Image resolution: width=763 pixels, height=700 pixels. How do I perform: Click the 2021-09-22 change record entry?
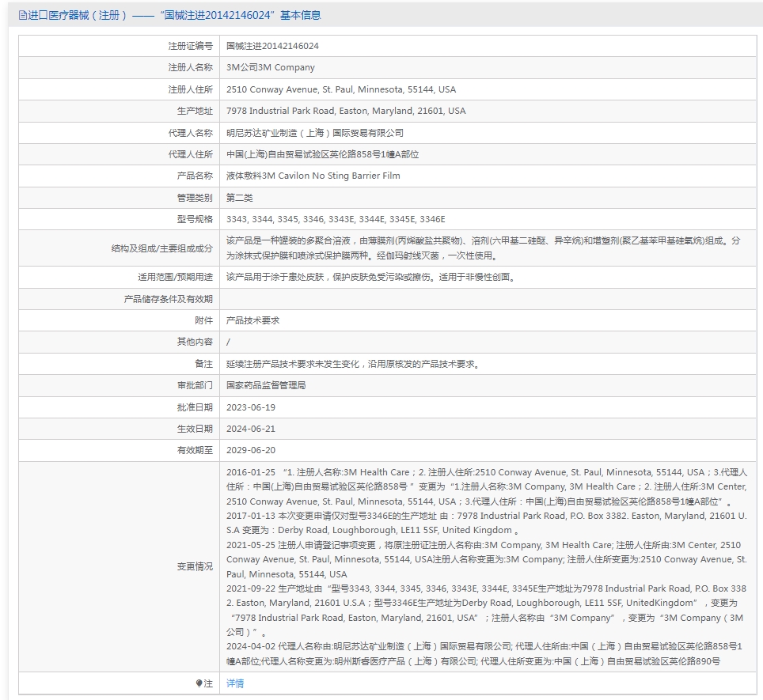click(x=487, y=610)
